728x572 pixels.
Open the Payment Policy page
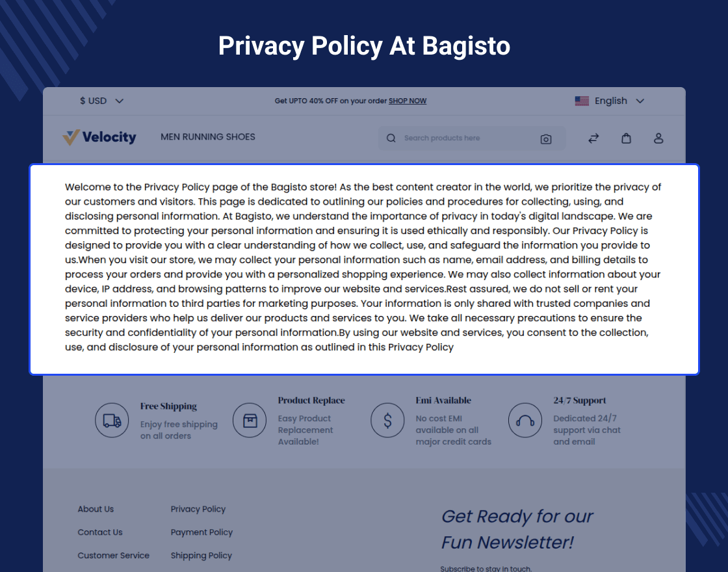pyautogui.click(x=201, y=532)
